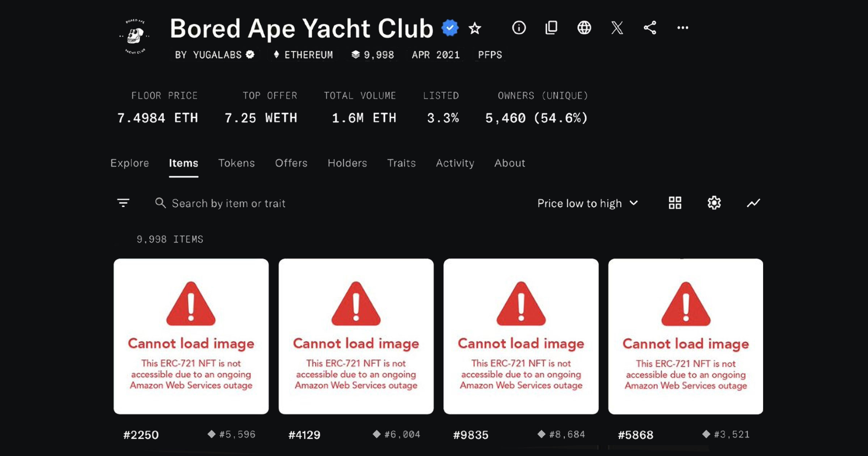The image size is (868, 456).
Task: Expand the Price low to high sort dropdown
Action: coord(587,203)
